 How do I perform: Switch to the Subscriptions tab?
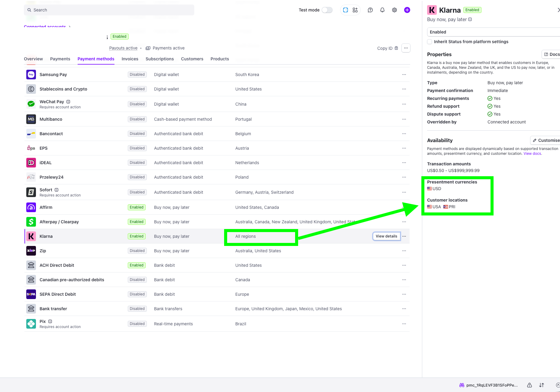point(159,59)
